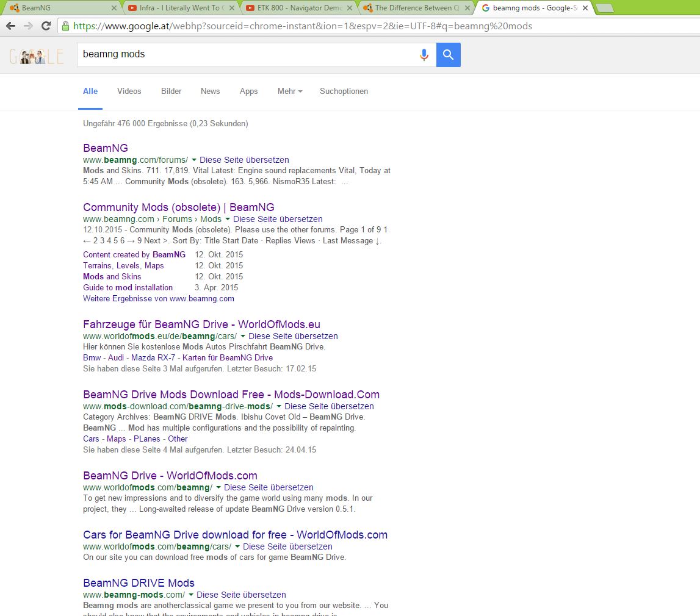Open the Mazda RX-7 sitelink
Screen dimensions: 700x616
pyautogui.click(x=153, y=358)
